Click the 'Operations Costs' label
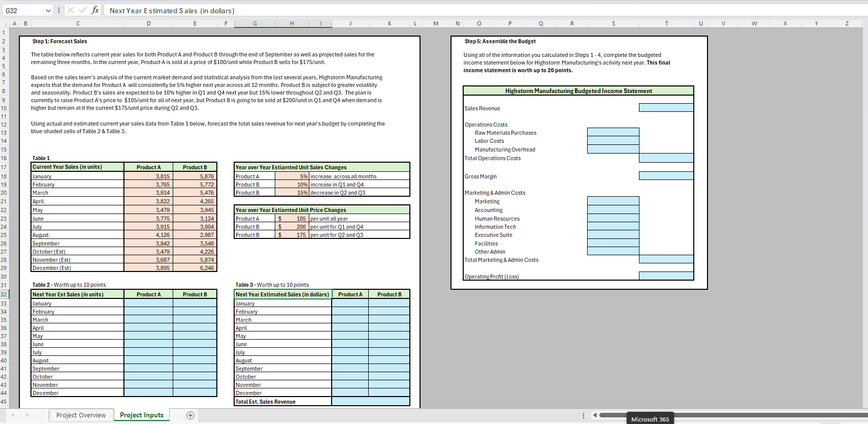Viewport: 868px width, 424px height. coord(486,125)
